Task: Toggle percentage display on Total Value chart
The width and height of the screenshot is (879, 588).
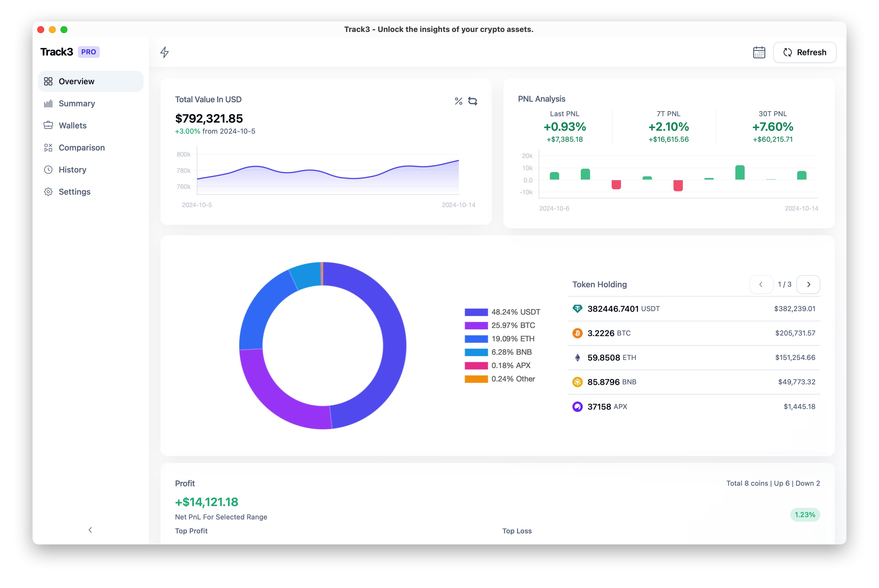Action: click(458, 101)
